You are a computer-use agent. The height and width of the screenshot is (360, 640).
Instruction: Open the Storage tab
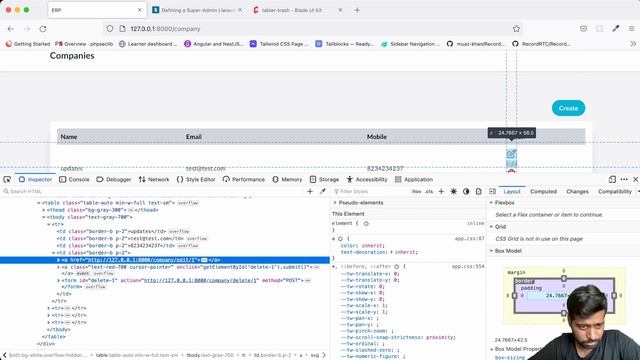pyautogui.click(x=324, y=179)
